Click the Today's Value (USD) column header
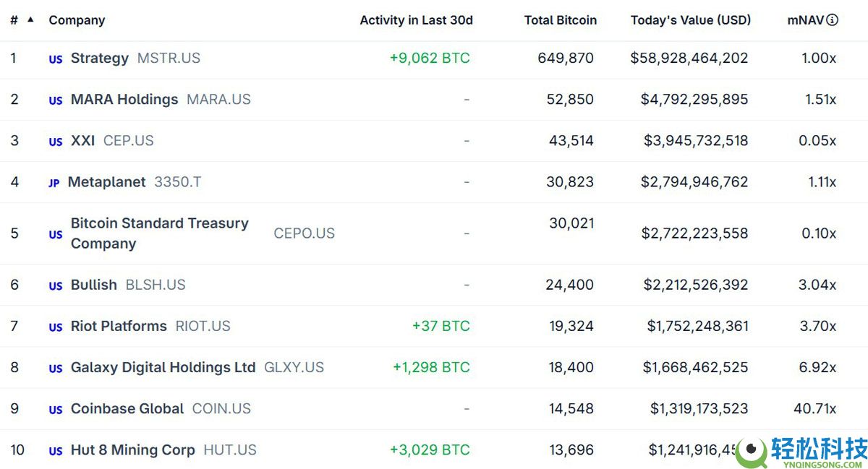 [x=691, y=20]
